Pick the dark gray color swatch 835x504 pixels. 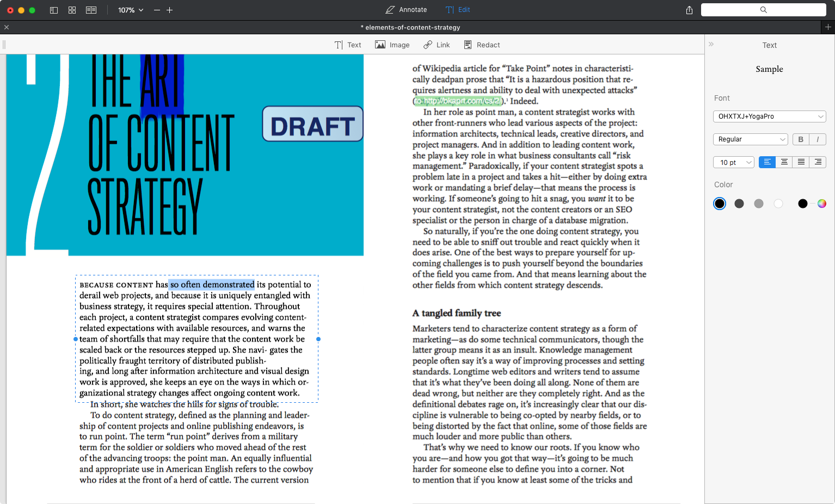739,204
